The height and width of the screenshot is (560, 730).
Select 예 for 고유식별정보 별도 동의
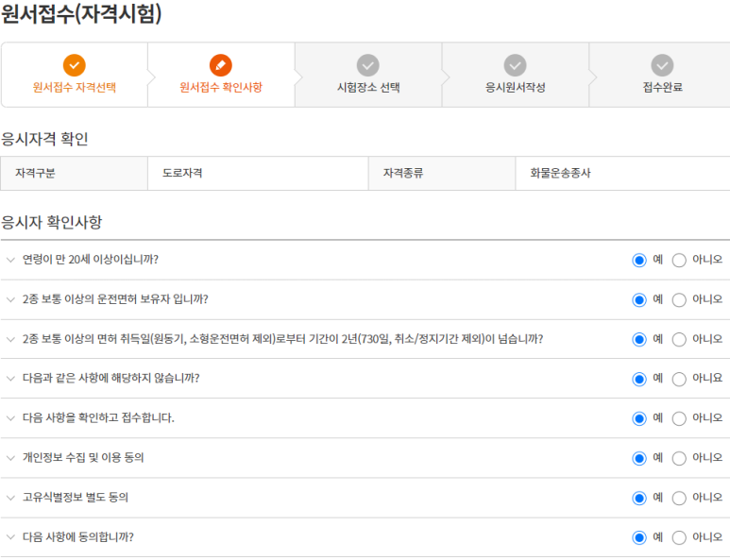coord(639,498)
